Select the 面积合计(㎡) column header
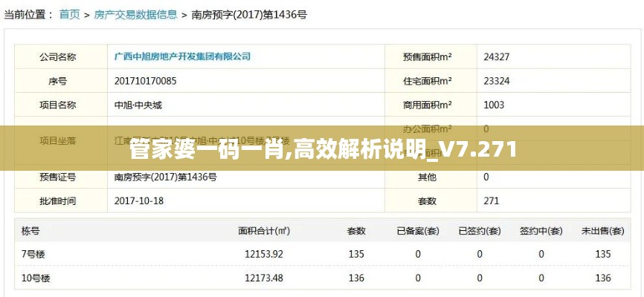 [264, 231]
